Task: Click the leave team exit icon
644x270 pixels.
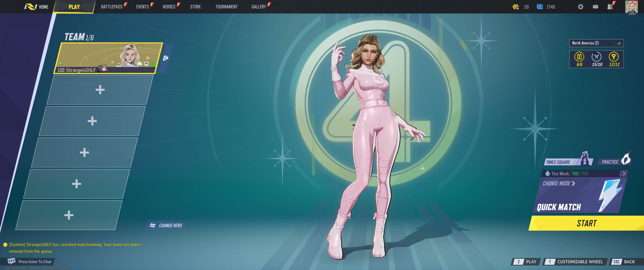Action: click(165, 58)
